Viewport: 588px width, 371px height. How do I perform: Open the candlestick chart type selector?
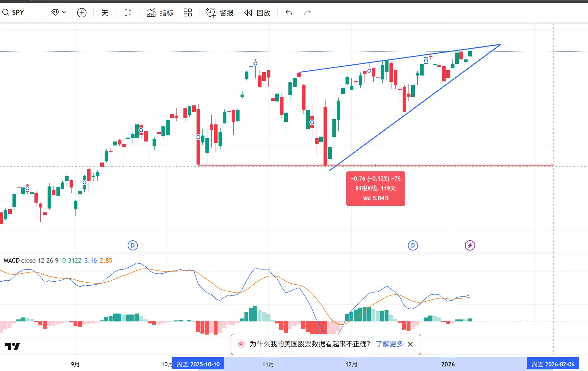pyautogui.click(x=128, y=13)
